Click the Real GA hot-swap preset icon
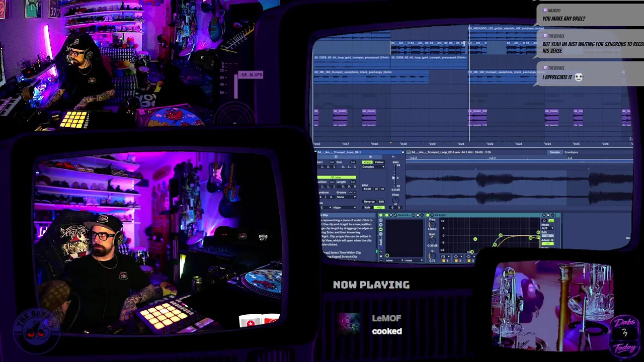This screenshot has width=644, height=362. (413, 215)
